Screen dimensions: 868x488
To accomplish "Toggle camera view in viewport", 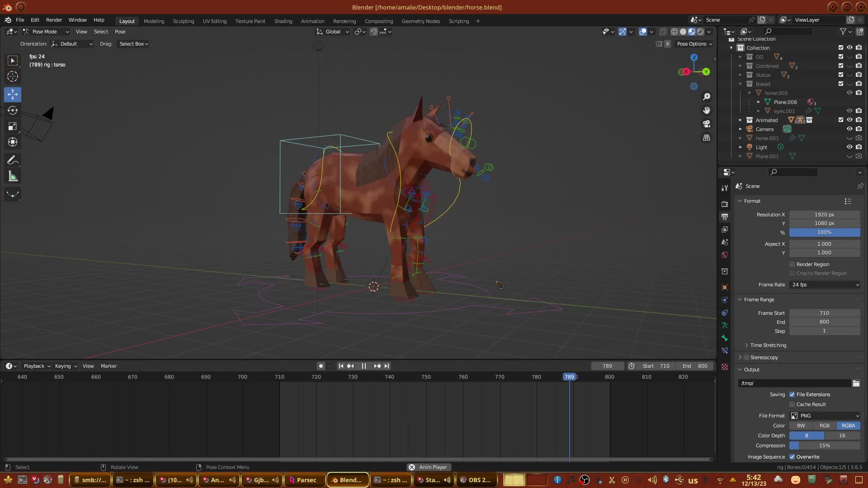I will tap(707, 124).
